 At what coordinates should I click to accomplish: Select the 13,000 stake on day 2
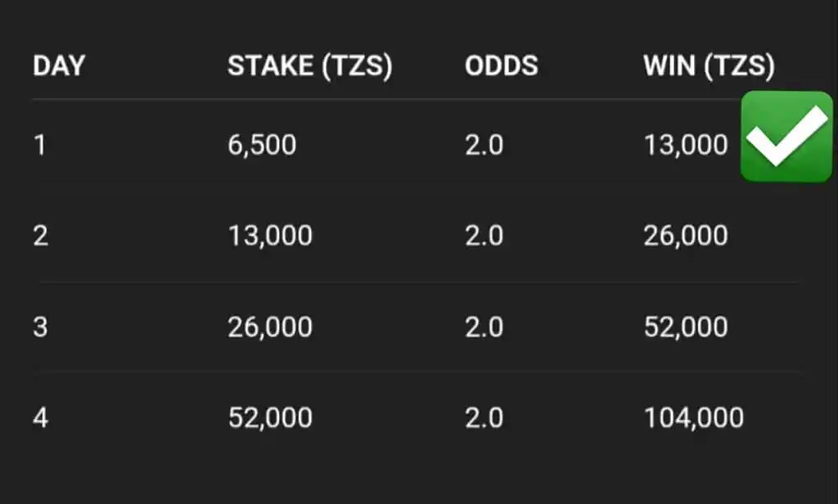(x=270, y=236)
